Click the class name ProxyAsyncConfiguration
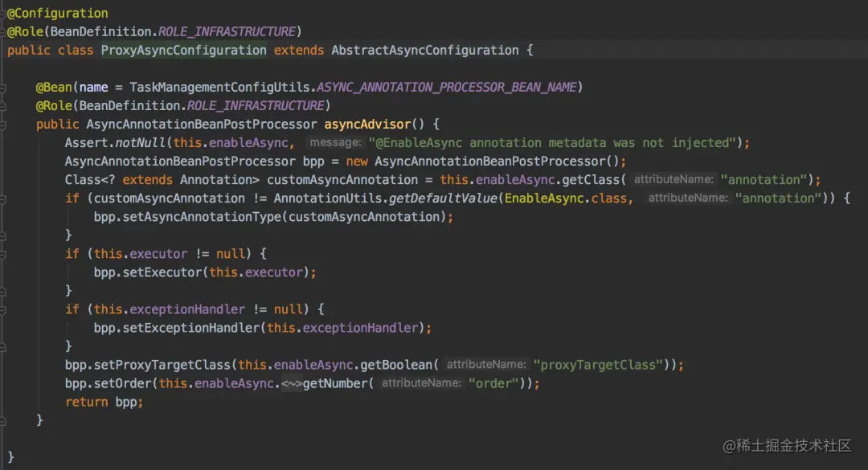 tap(184, 51)
